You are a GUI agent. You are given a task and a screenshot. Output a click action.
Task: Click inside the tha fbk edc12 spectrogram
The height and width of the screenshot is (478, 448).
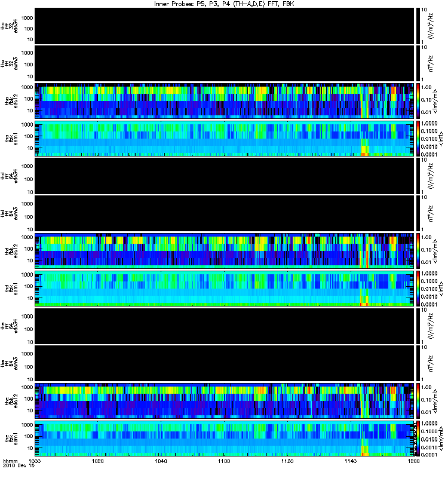[x=224, y=101]
